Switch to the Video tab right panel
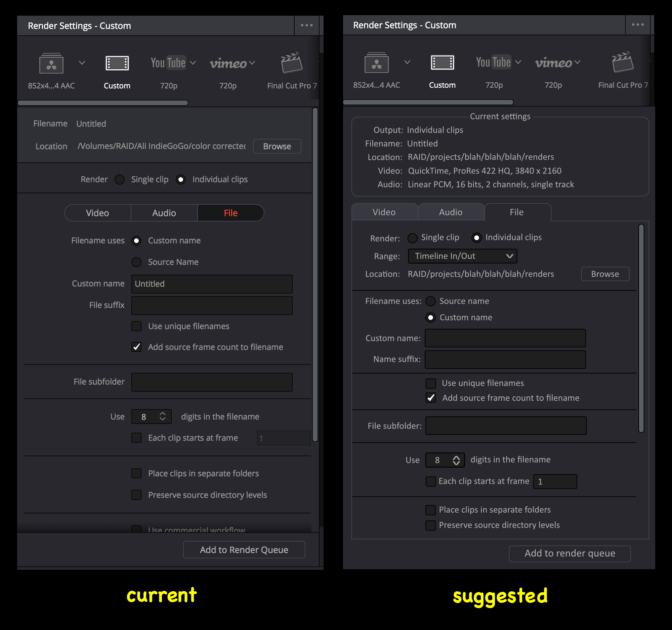 pyautogui.click(x=384, y=211)
